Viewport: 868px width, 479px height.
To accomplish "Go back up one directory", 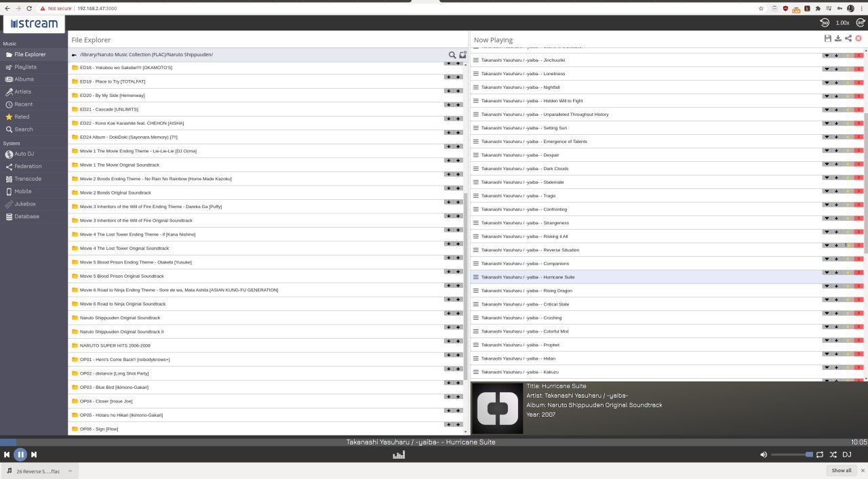I will click(74, 55).
